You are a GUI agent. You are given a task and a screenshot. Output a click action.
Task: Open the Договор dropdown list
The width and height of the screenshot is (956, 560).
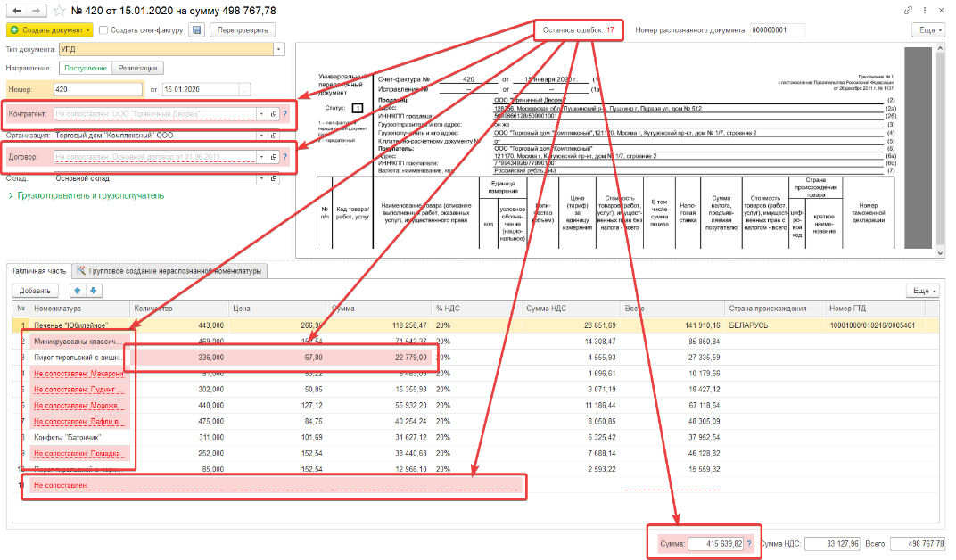pyautogui.click(x=261, y=157)
